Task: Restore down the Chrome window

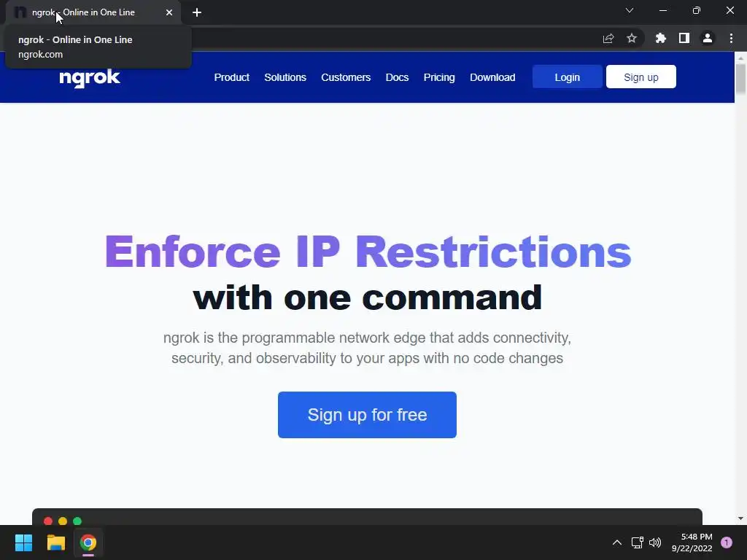Action: 697,10
